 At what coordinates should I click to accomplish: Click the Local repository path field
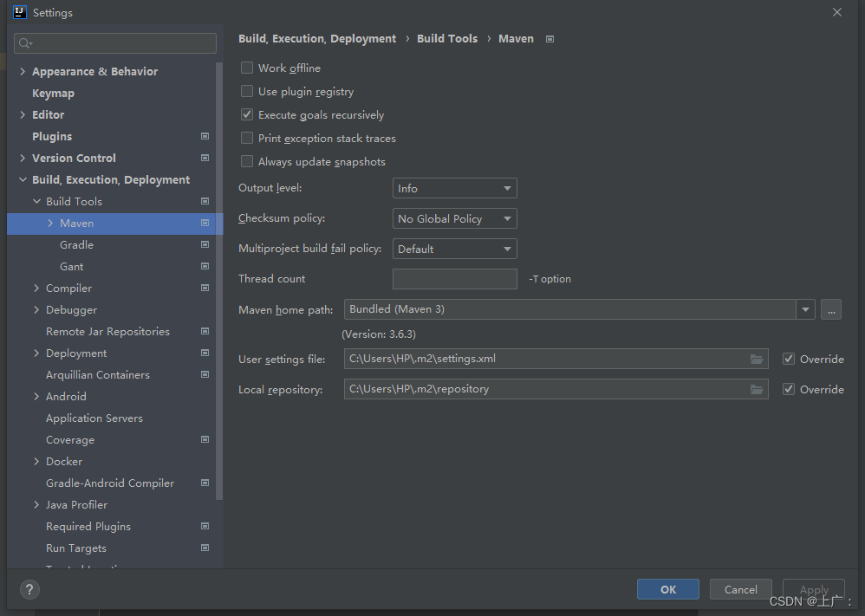click(x=556, y=389)
